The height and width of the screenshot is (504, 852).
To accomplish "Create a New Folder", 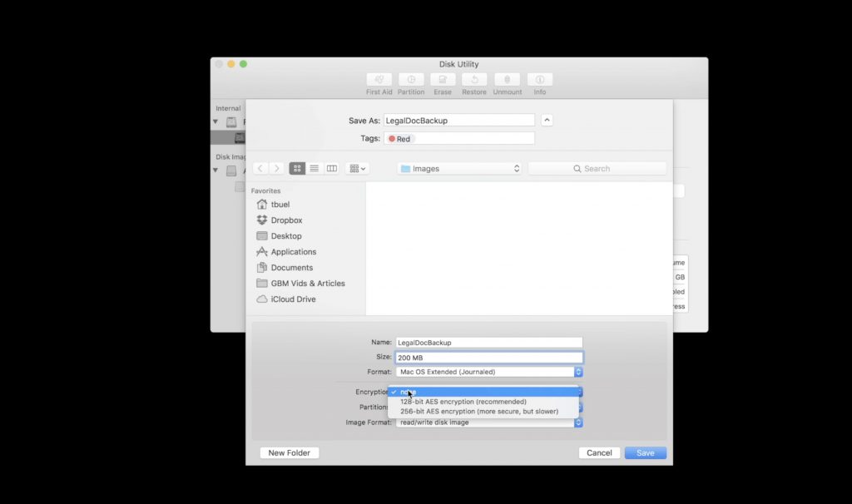I will tap(289, 452).
